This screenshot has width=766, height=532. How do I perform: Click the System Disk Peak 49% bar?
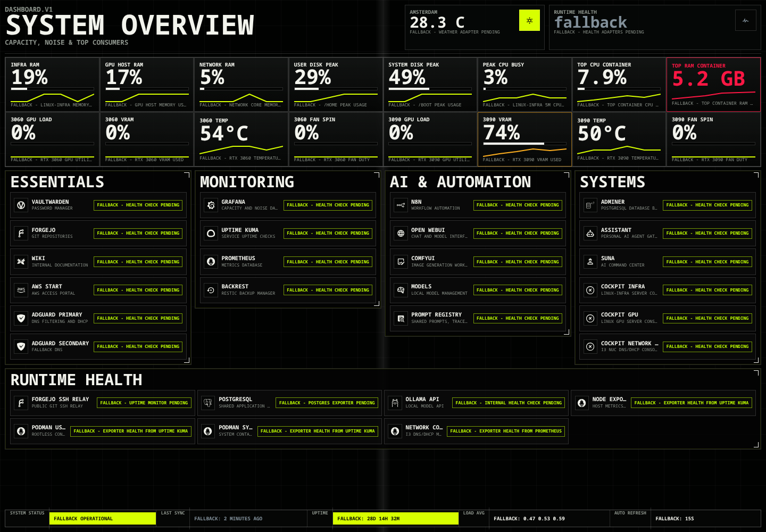430,89
